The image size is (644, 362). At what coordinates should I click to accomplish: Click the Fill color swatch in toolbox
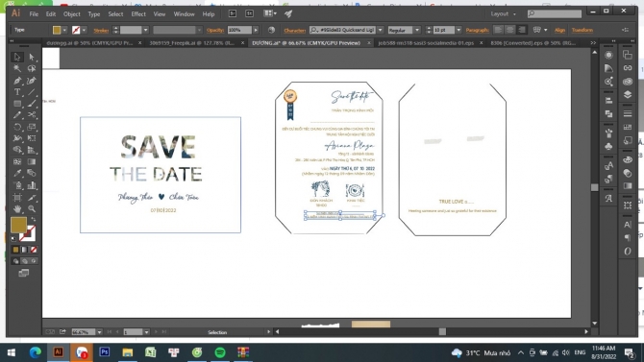point(18,225)
